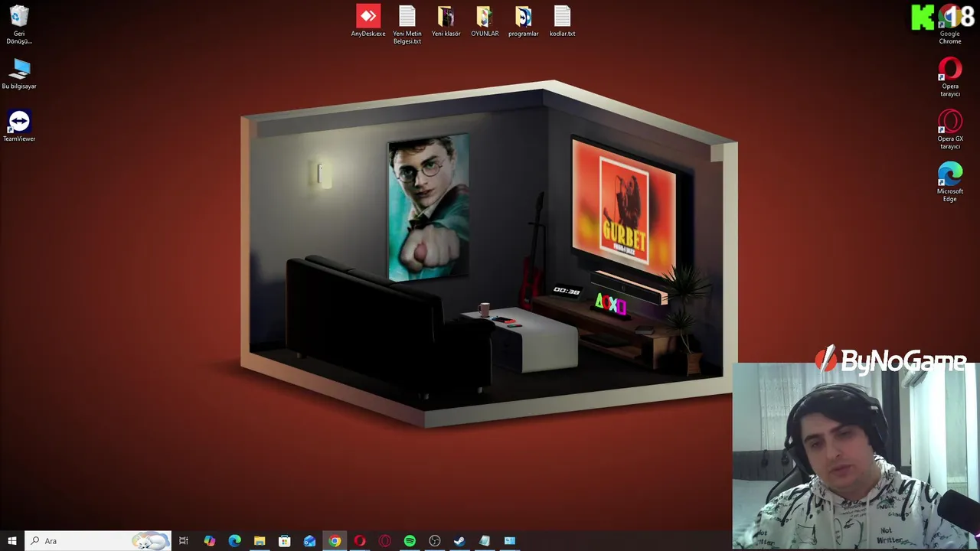
Task: Launch TeamViewer from the desktop
Action: (19, 126)
